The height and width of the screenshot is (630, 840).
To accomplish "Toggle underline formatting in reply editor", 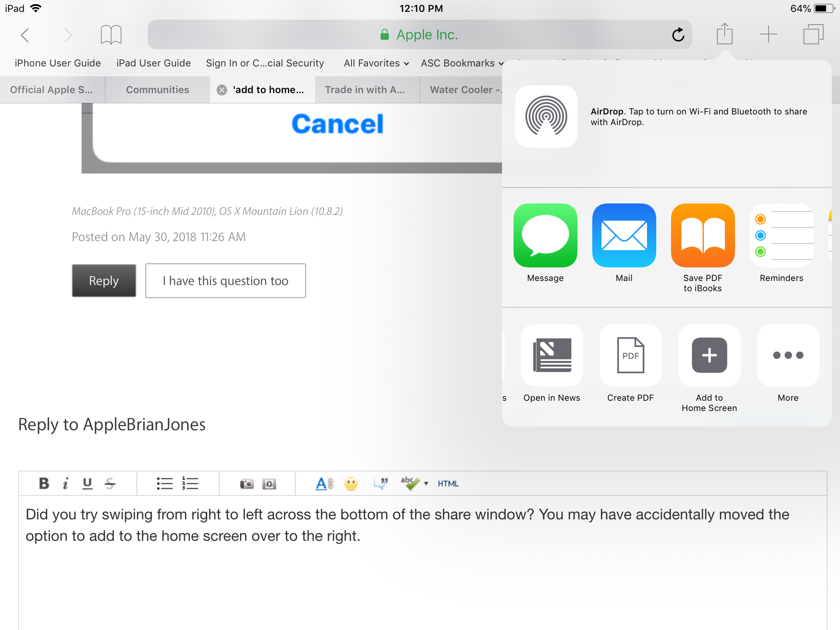I will click(87, 484).
